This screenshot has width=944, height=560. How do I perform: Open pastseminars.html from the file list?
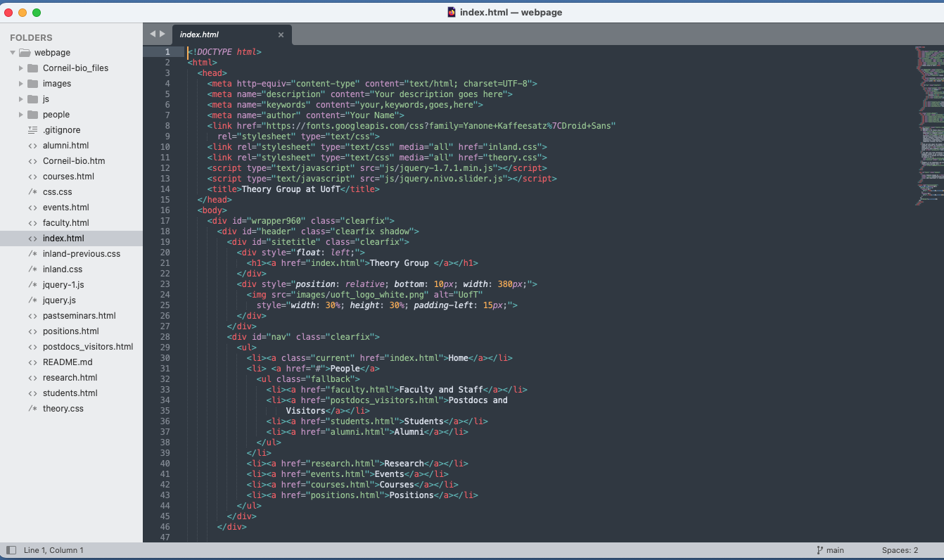click(x=79, y=316)
